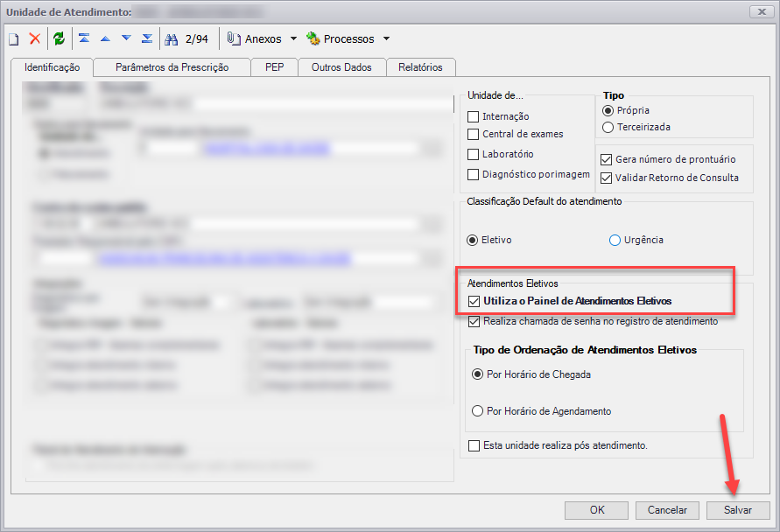Switch to the Identificação tab
The image size is (780, 532).
coord(52,67)
